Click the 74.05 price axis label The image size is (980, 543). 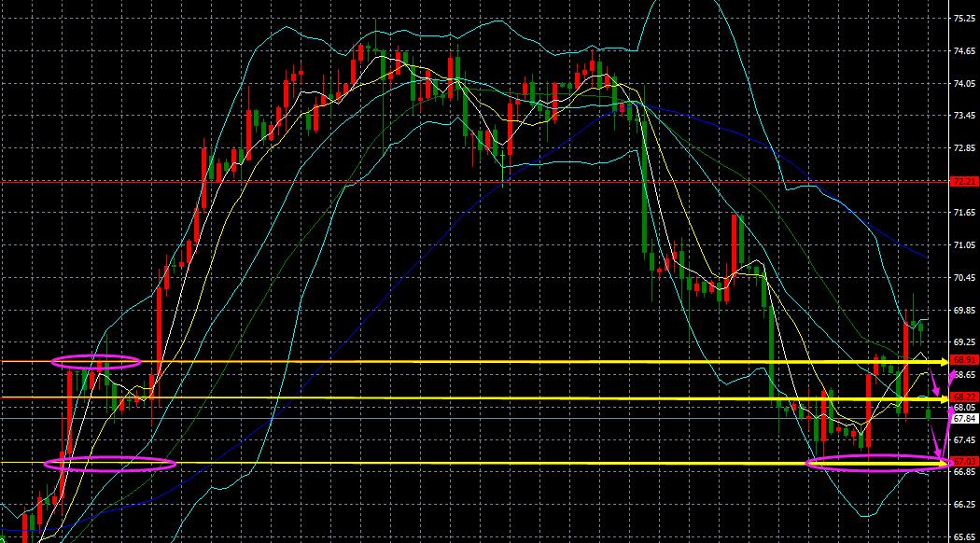click(964, 84)
